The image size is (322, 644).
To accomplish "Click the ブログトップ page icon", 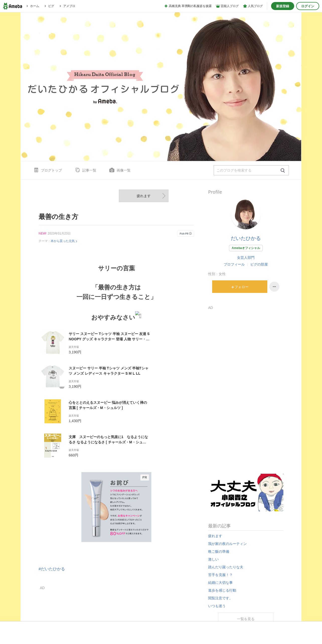I will tap(36, 170).
